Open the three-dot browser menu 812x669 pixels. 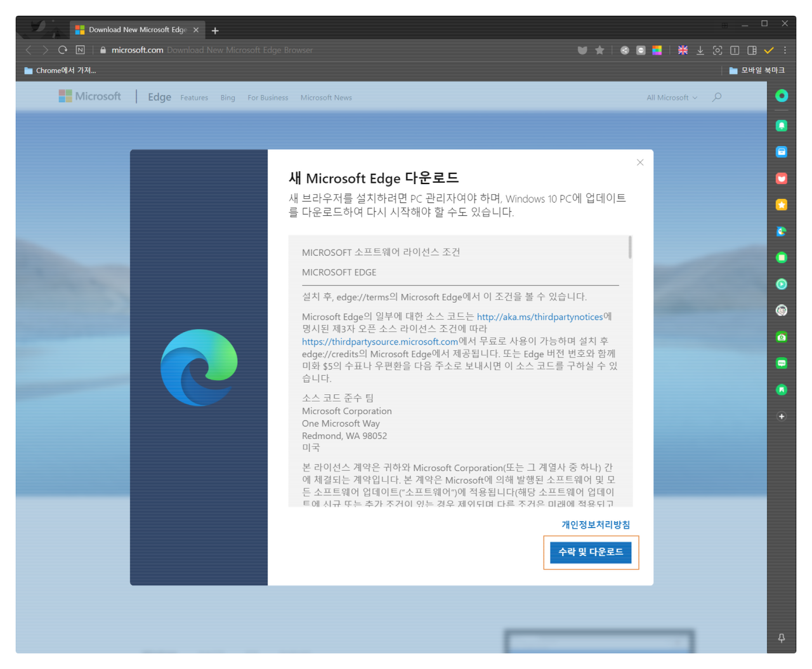tap(785, 50)
